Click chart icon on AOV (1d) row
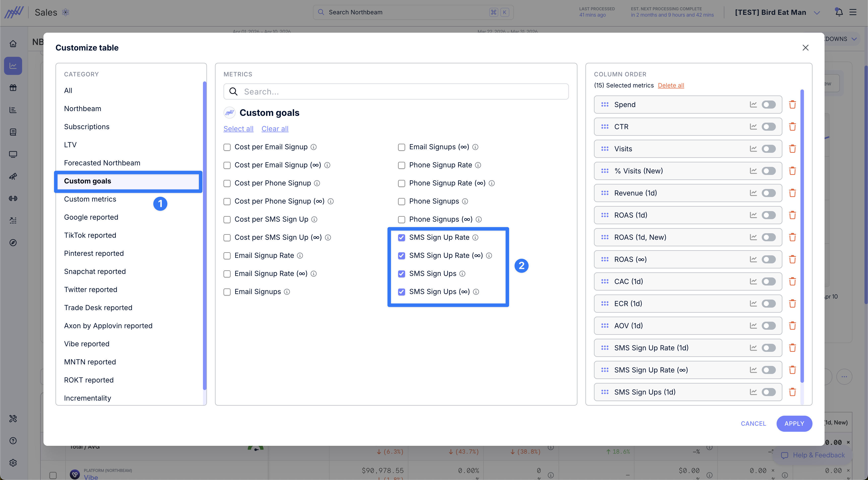The width and height of the screenshot is (868, 480). [753, 326]
